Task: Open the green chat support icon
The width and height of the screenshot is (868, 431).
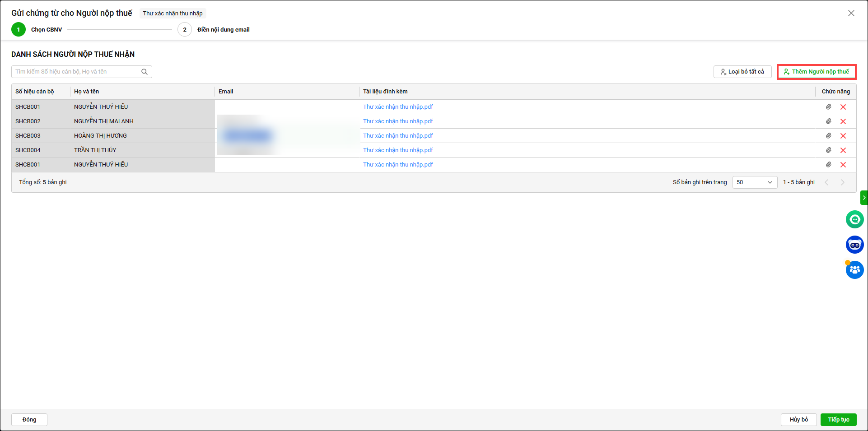Action: pyautogui.click(x=854, y=219)
